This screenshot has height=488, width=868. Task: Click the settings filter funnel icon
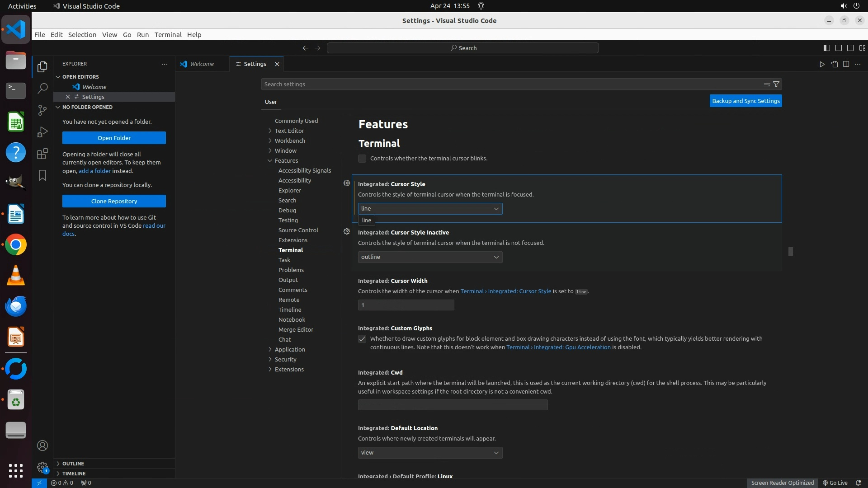(776, 84)
